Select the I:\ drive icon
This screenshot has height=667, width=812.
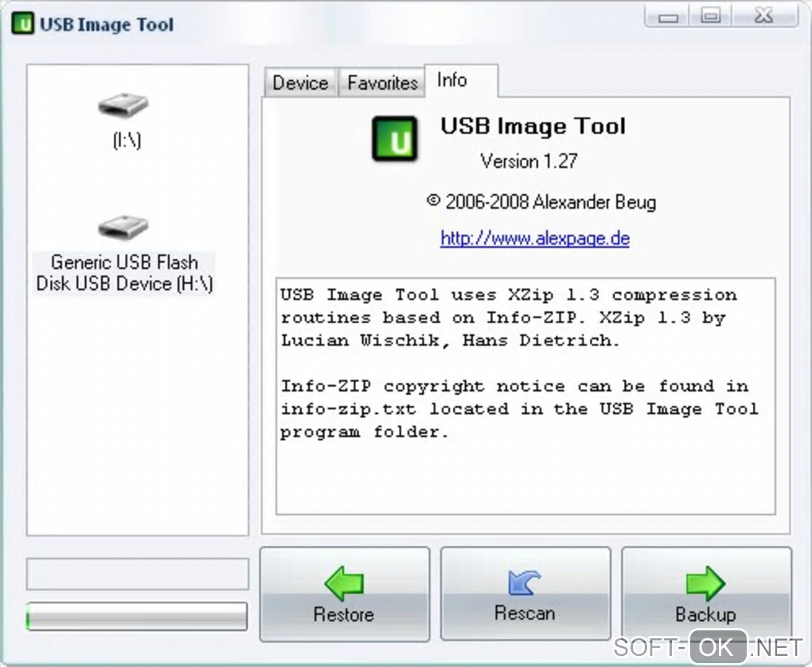123,105
